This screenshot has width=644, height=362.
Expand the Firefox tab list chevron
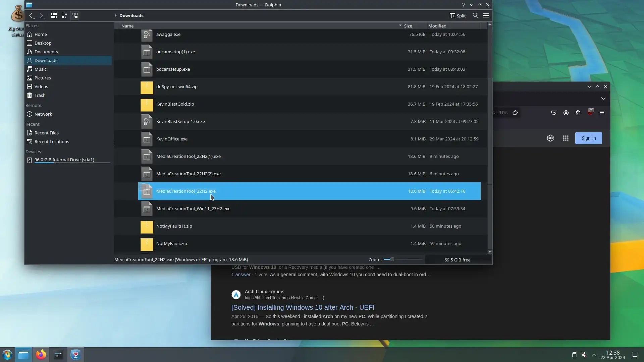pyautogui.click(x=603, y=98)
